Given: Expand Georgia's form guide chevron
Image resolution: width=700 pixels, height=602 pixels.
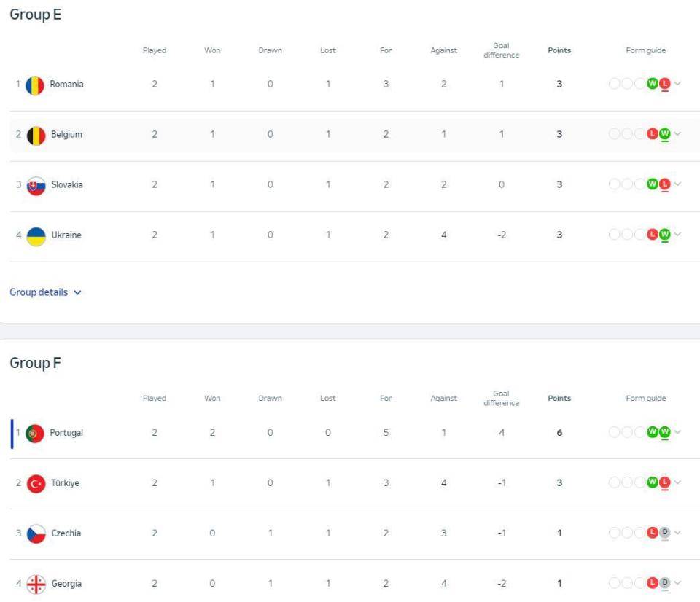Looking at the screenshot, I should [x=677, y=582].
